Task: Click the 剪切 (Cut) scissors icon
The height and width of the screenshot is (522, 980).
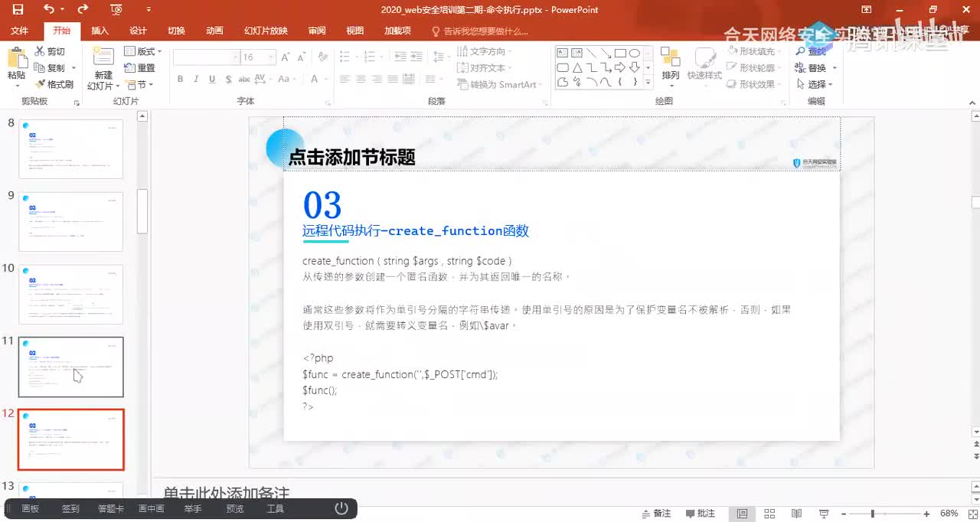Action: [x=40, y=51]
